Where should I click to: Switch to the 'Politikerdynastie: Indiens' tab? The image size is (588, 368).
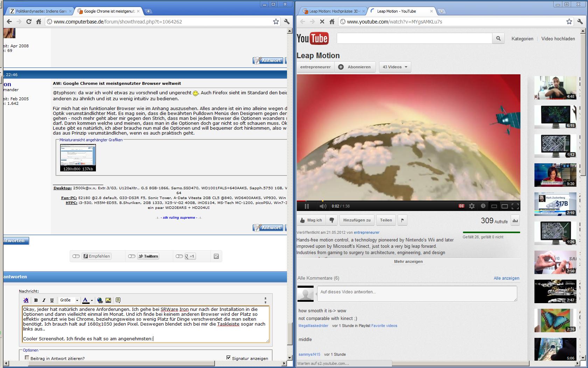coord(41,11)
